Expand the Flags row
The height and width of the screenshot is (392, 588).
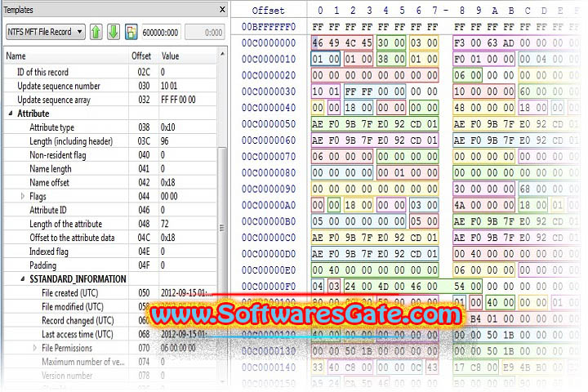coord(23,196)
